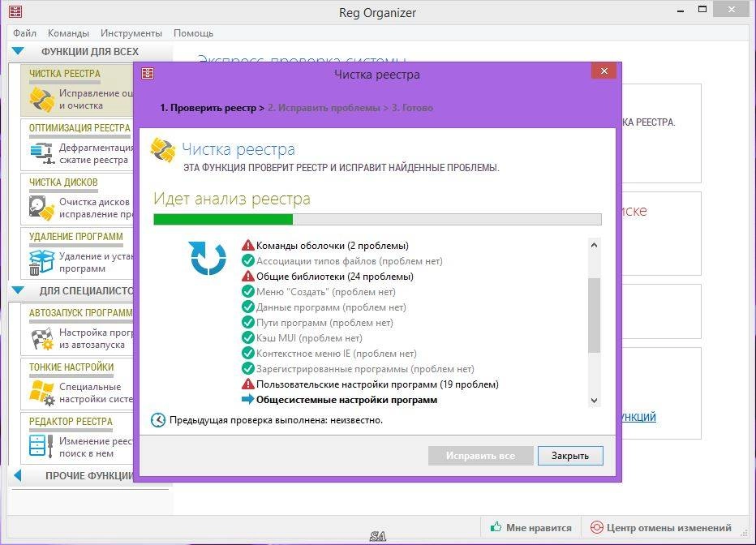Open the Инструменты menu
Viewport: 756px width, 545px height.
(x=131, y=33)
